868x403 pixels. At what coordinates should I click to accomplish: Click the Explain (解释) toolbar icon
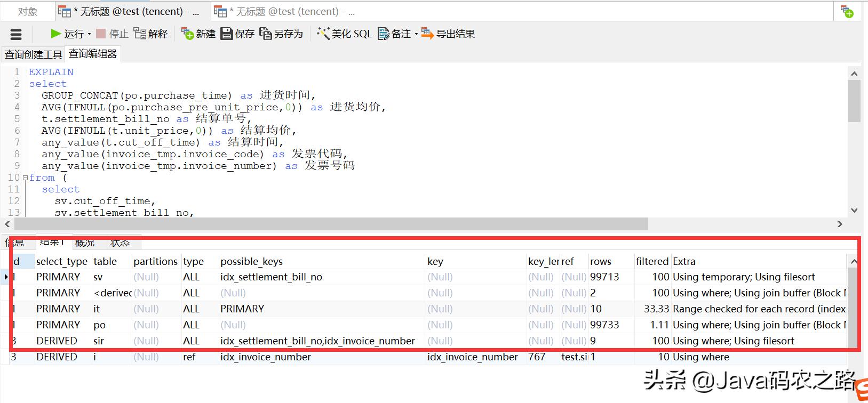pos(140,34)
